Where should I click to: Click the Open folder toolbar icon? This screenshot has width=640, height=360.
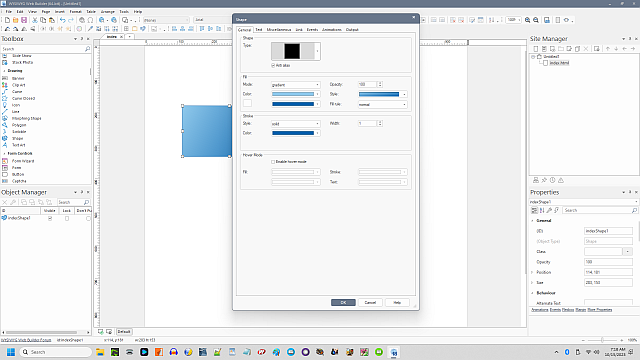pyautogui.click(x=16, y=20)
